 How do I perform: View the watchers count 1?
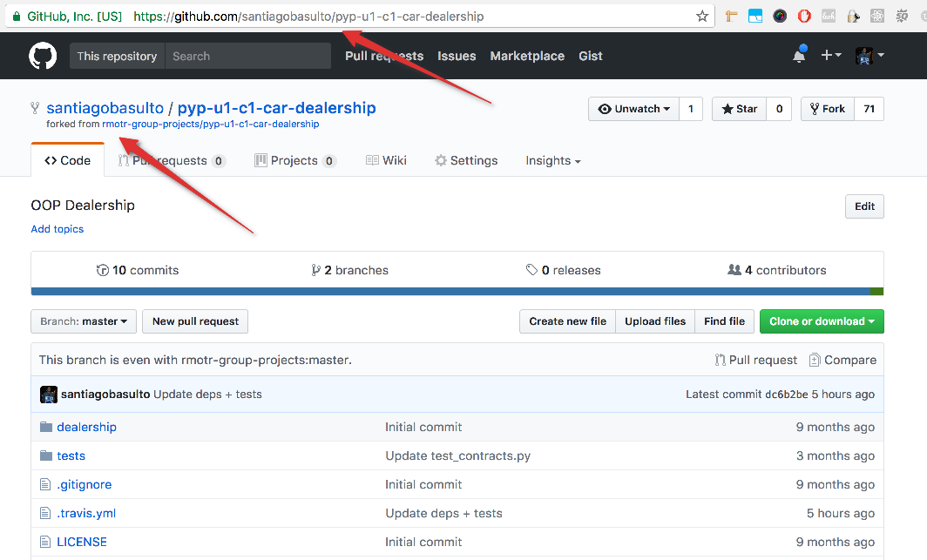tap(691, 109)
